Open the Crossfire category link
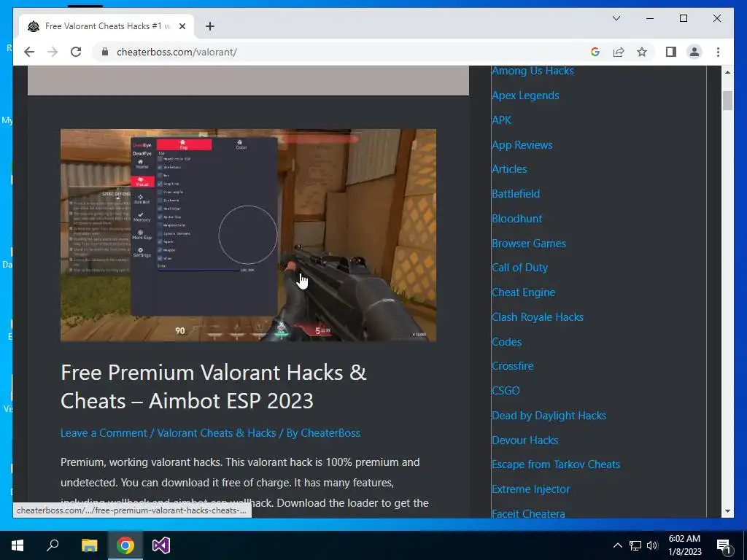This screenshot has width=747, height=560. pos(513,366)
